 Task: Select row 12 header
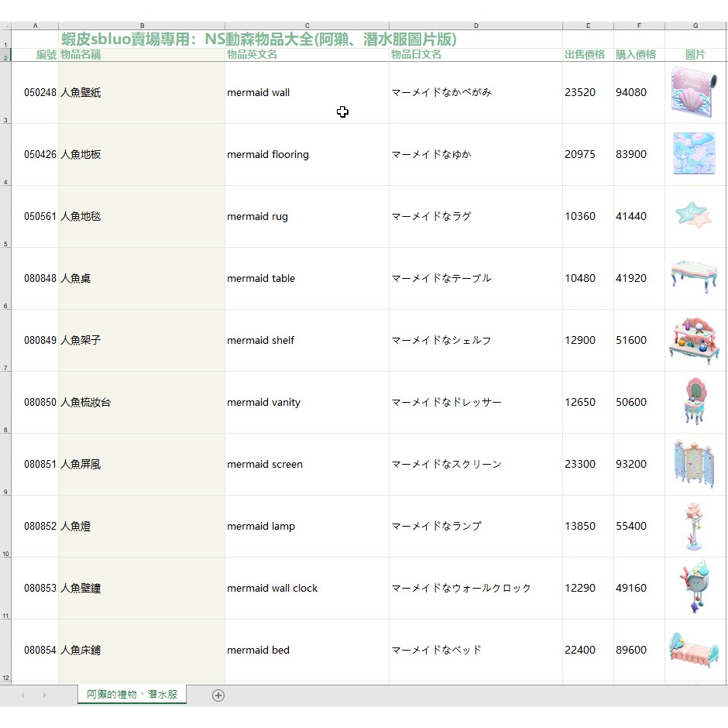(5, 651)
